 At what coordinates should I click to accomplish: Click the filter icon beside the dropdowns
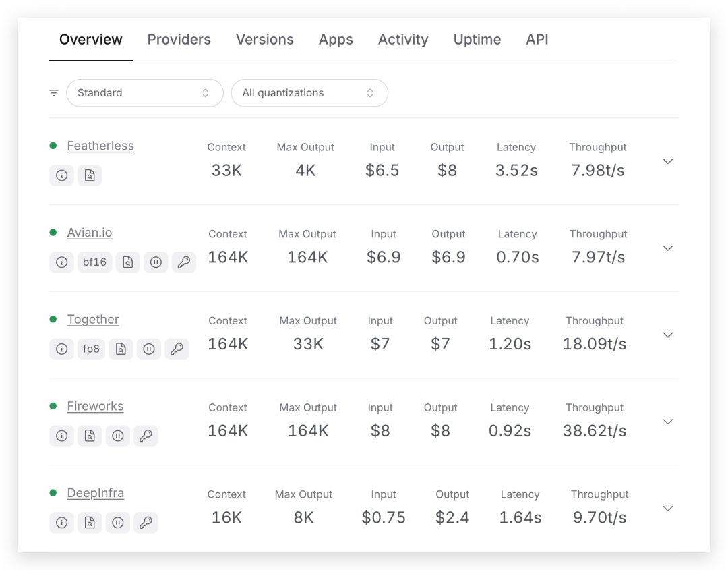(x=54, y=92)
